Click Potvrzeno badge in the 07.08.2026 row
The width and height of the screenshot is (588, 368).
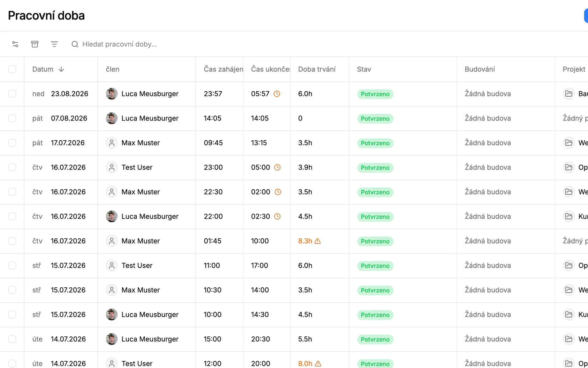[x=375, y=119]
